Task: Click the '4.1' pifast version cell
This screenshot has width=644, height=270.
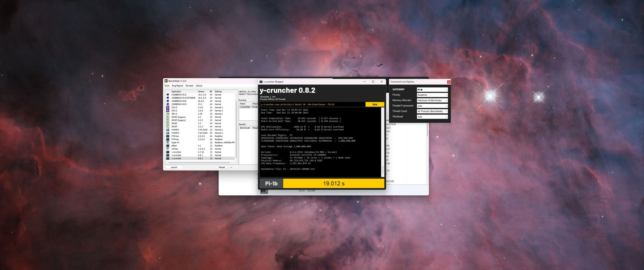Action: [x=199, y=146]
